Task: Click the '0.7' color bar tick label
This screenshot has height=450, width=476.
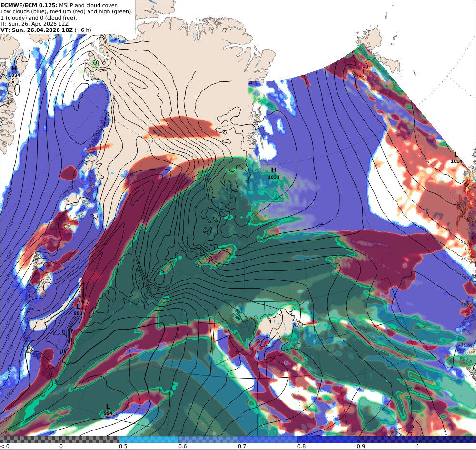Action: [242, 446]
